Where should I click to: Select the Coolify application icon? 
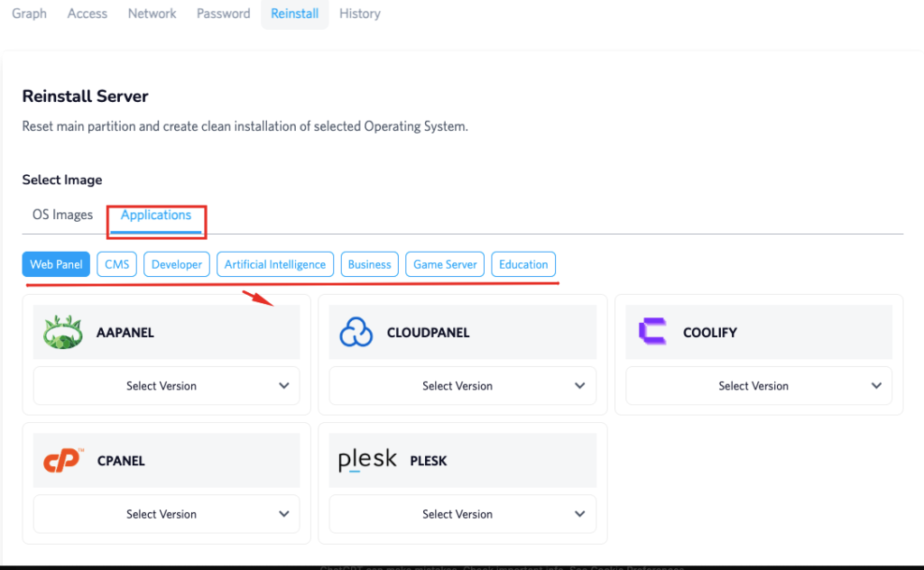click(x=652, y=332)
